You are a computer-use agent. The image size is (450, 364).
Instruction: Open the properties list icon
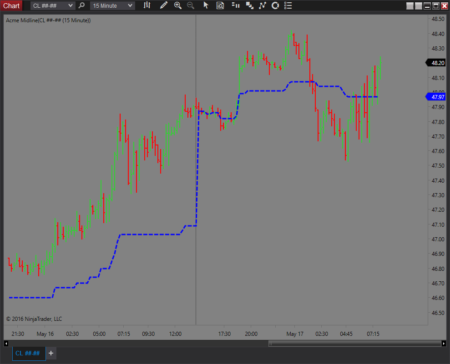click(x=288, y=5)
